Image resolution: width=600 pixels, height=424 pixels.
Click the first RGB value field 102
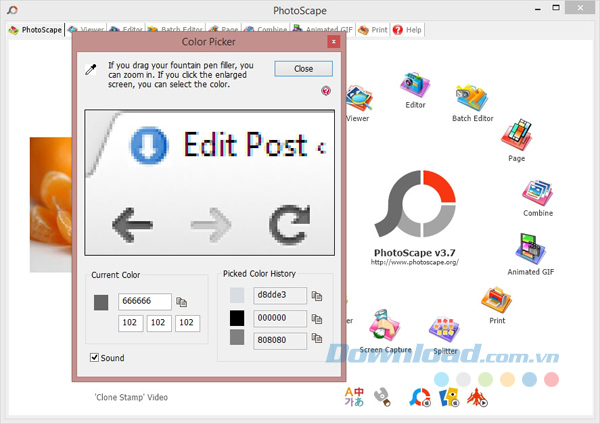click(130, 323)
